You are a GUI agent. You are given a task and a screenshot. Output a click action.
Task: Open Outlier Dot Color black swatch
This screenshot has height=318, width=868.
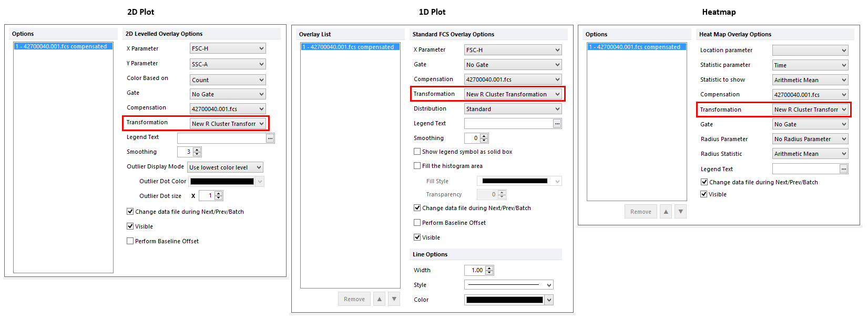(x=222, y=182)
